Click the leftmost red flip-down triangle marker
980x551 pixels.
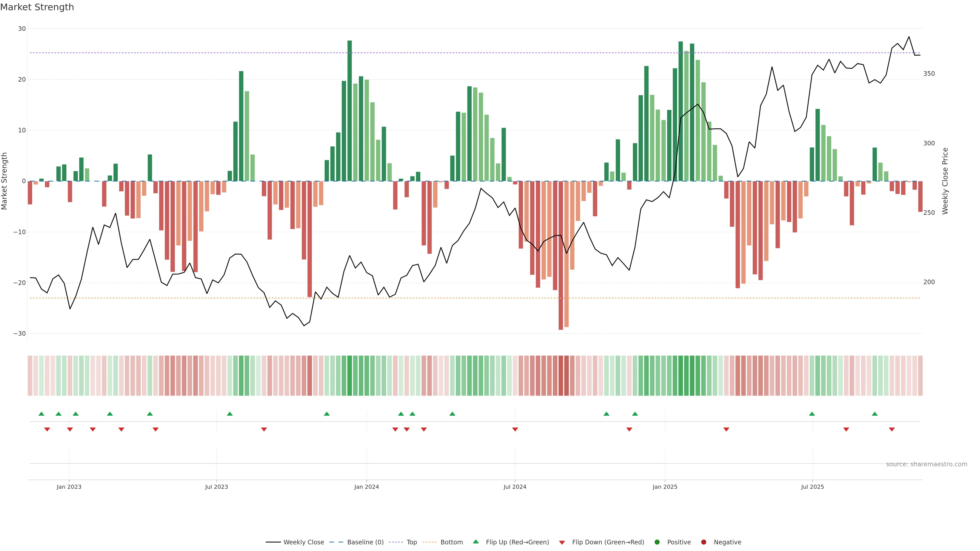[47, 429]
